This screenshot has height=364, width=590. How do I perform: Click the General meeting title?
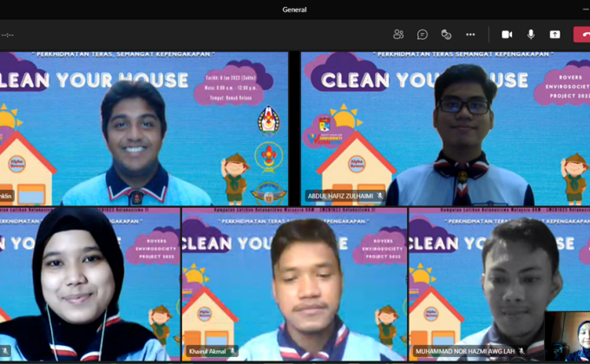tap(295, 10)
